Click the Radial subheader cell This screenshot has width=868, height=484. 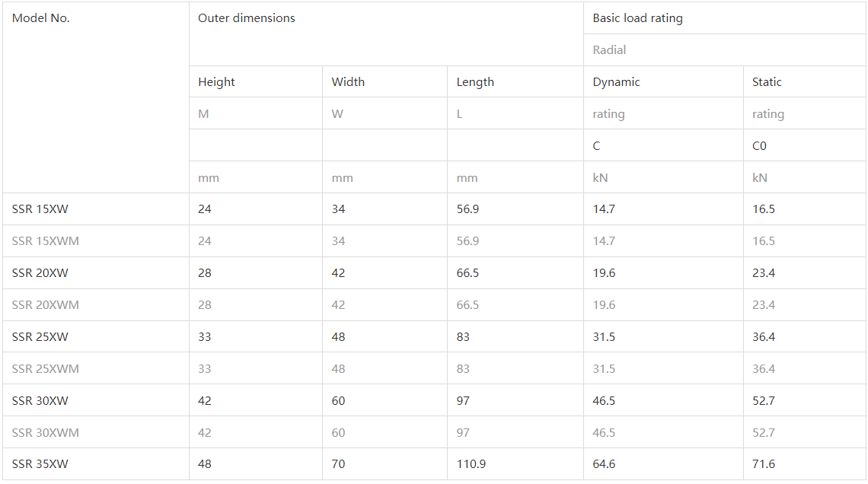(x=610, y=50)
